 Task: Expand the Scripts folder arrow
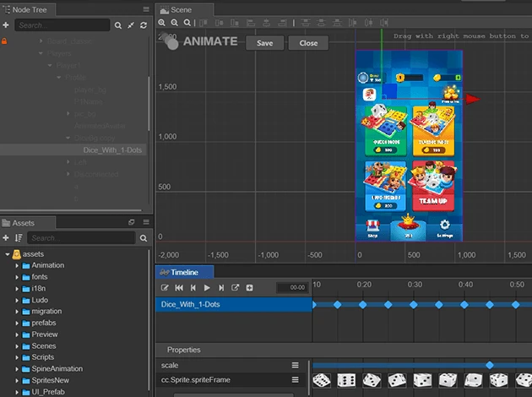coord(17,357)
